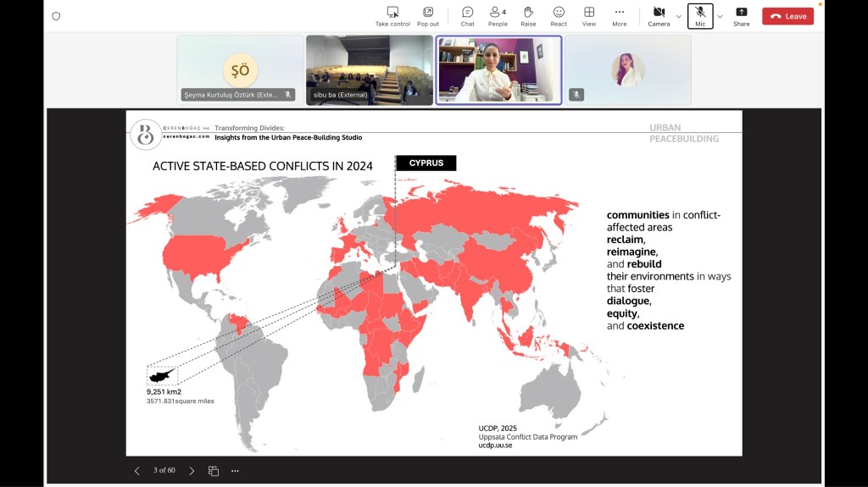Raise your hand in the meeting
The width and height of the screenshot is (868, 487).
point(528,16)
